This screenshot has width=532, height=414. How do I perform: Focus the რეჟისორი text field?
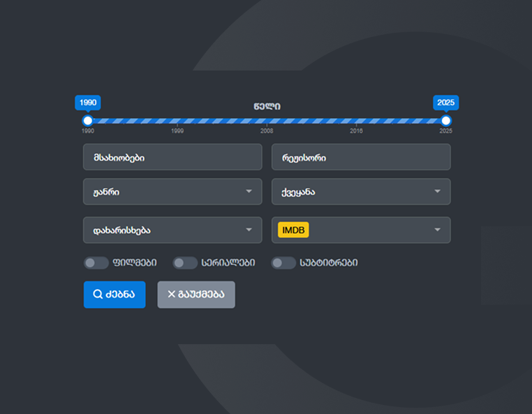[x=360, y=157]
